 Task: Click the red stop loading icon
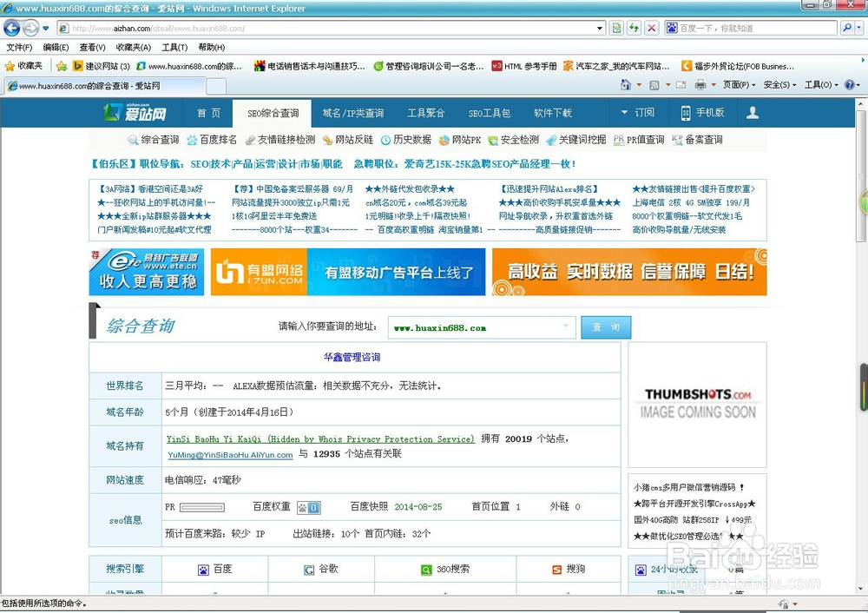pyautogui.click(x=652, y=29)
